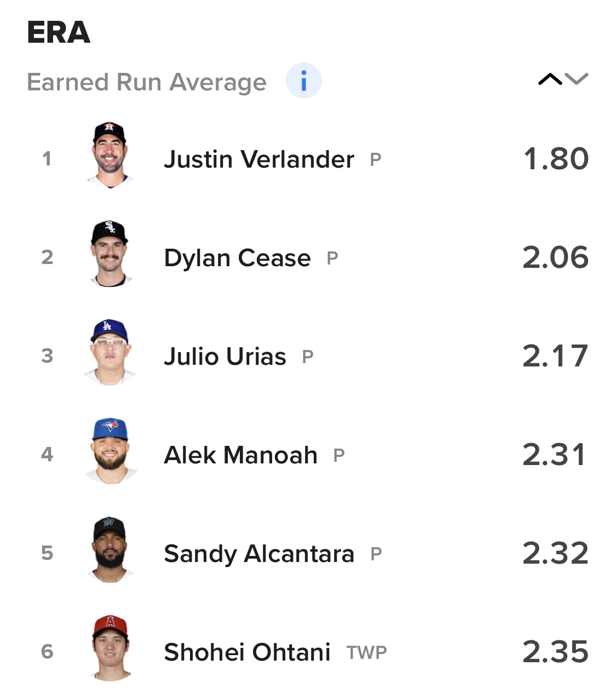This screenshot has height=694, width=616.
Task: Click Verlander's 1.80 ERA value
Action: [555, 159]
